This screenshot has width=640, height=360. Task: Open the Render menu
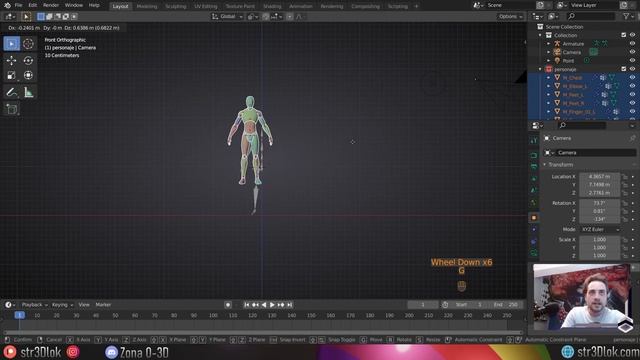(x=51, y=5)
